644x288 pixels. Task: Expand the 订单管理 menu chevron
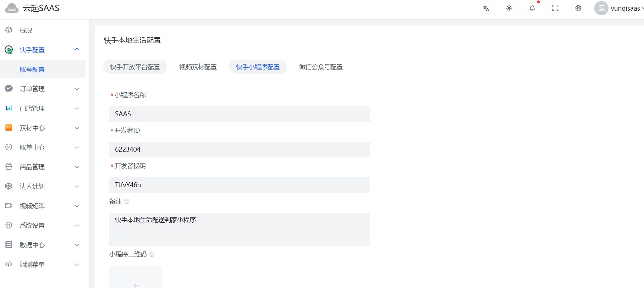tap(77, 89)
